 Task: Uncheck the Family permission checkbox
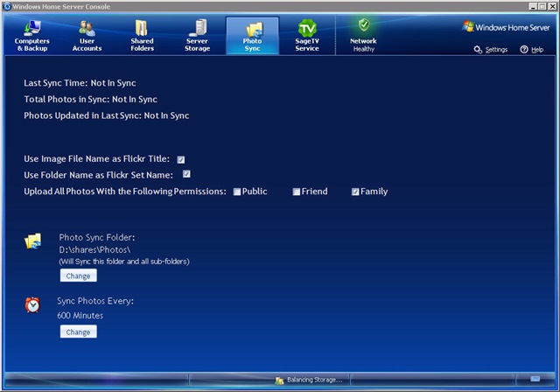click(355, 192)
